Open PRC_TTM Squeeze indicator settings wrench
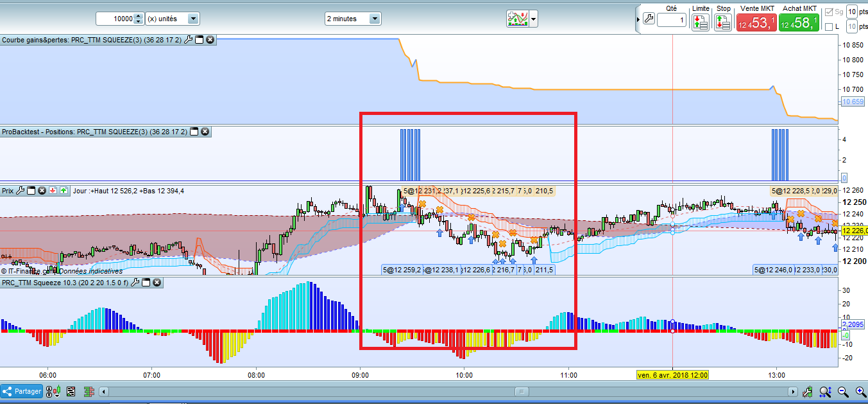 [x=135, y=283]
